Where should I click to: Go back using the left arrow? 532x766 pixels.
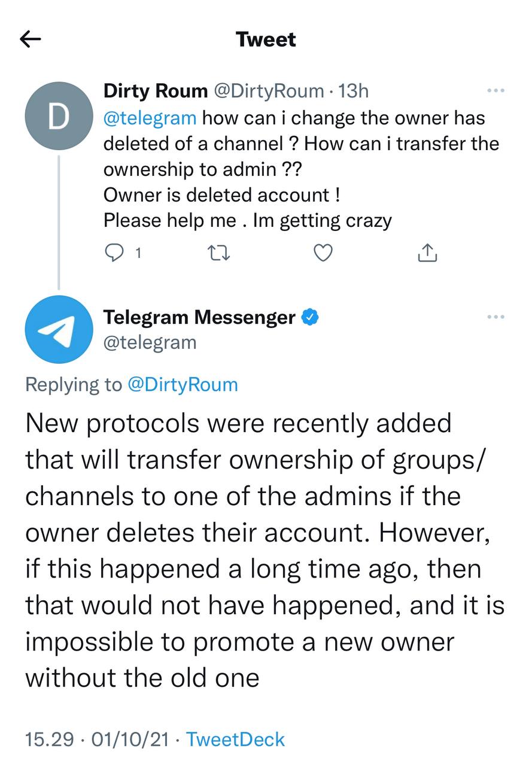point(31,40)
